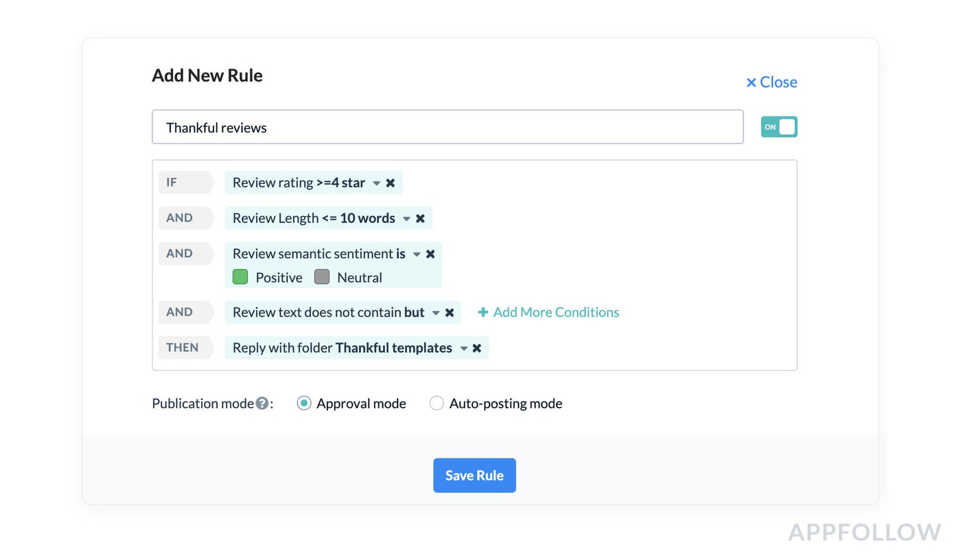This screenshot has height=560, width=961.
Task: Remove the Thankful templates reply action
Action: pos(477,349)
